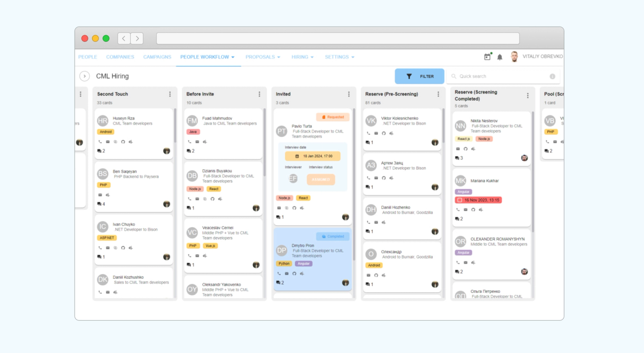The width and height of the screenshot is (644, 353).
Task: Click the info icon in Quick search
Action: tap(552, 76)
